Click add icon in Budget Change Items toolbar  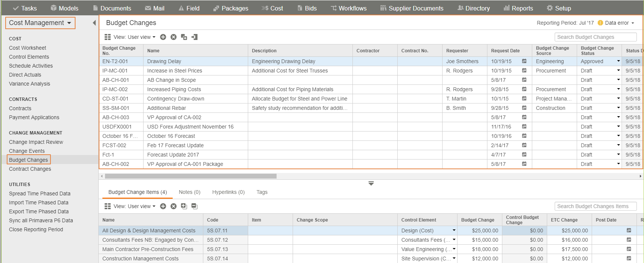[x=163, y=206]
